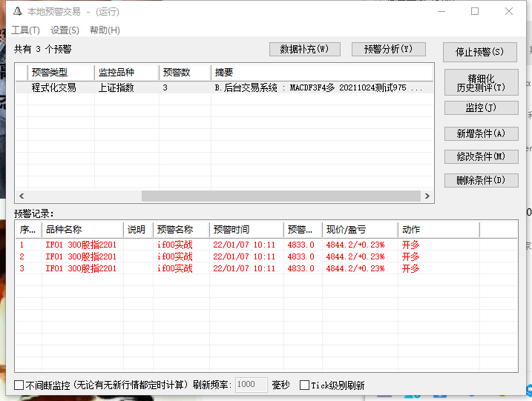Open the 工具(T) menu

pos(25,30)
